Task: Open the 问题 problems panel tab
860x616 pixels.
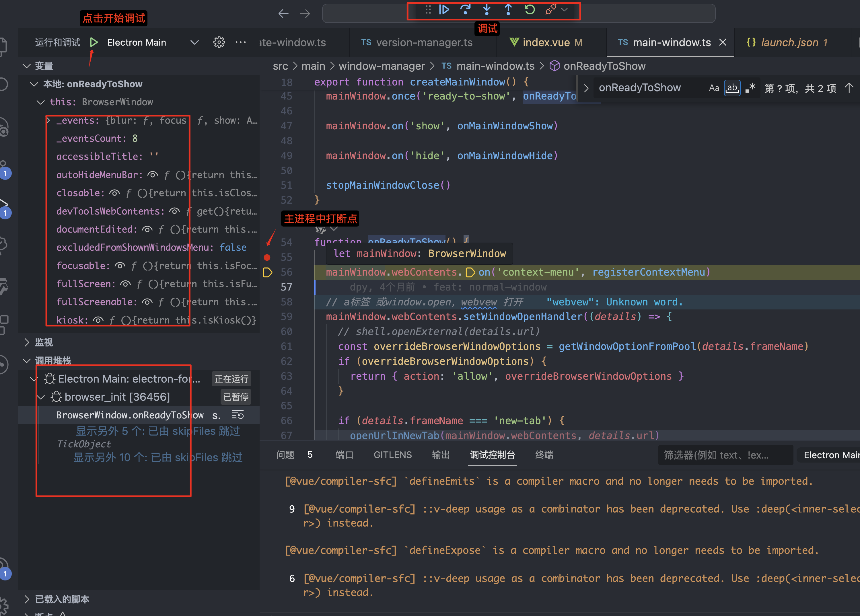Action: pyautogui.click(x=285, y=455)
